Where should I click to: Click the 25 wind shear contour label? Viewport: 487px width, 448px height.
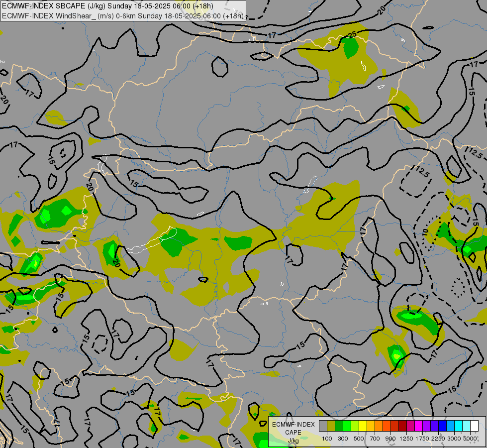click(x=352, y=34)
